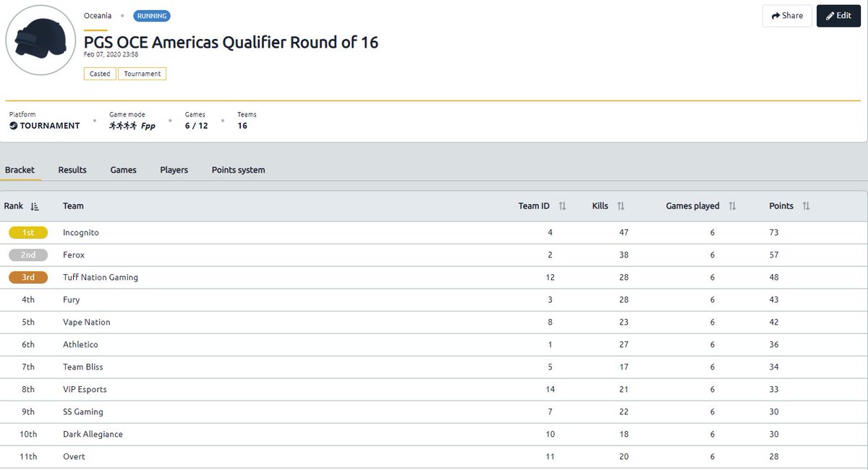Select team Vape Nation

[87, 322]
